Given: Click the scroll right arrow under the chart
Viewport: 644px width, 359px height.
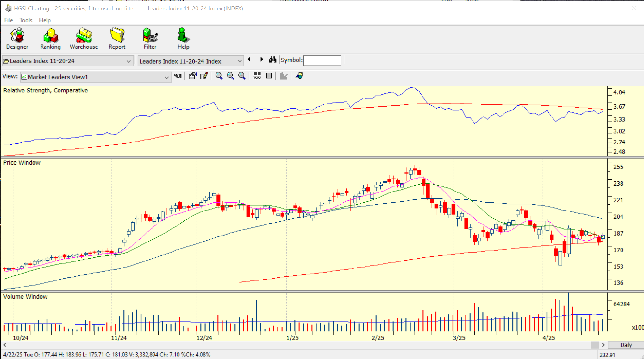Looking at the screenshot, I should [x=603, y=345].
